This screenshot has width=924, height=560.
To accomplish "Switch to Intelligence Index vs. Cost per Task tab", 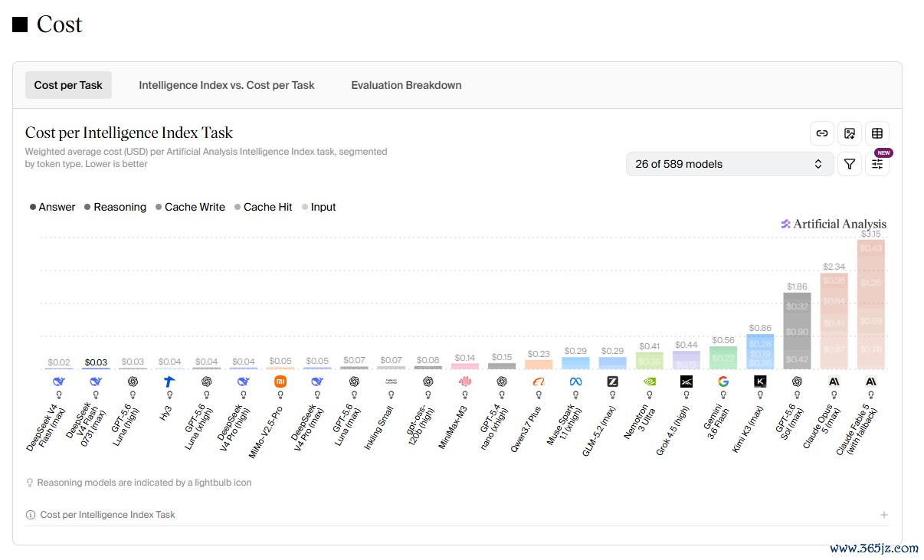I will click(x=227, y=85).
